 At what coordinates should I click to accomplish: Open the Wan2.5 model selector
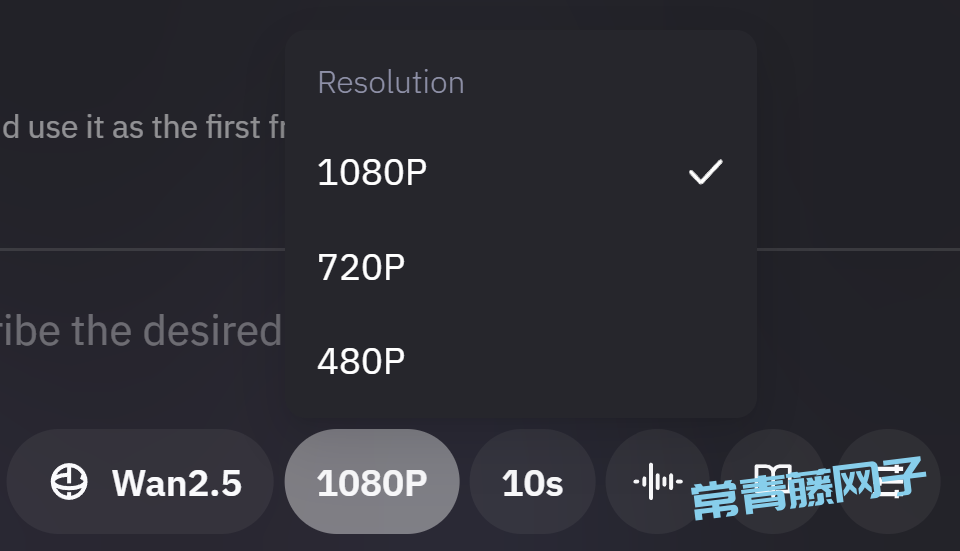(140, 482)
